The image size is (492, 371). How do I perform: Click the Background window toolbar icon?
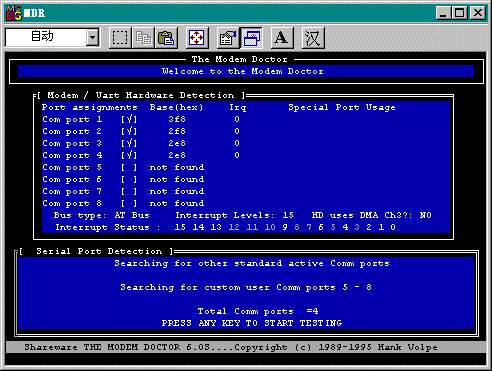point(251,38)
